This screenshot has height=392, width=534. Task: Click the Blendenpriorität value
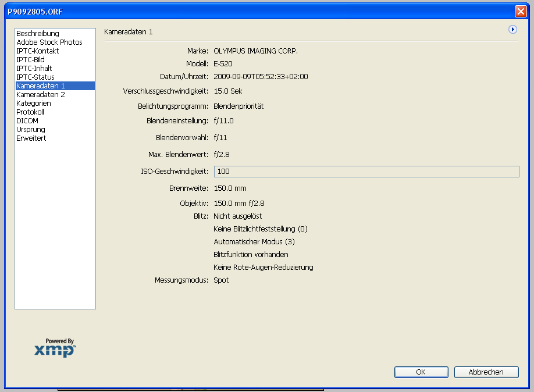tap(238, 106)
